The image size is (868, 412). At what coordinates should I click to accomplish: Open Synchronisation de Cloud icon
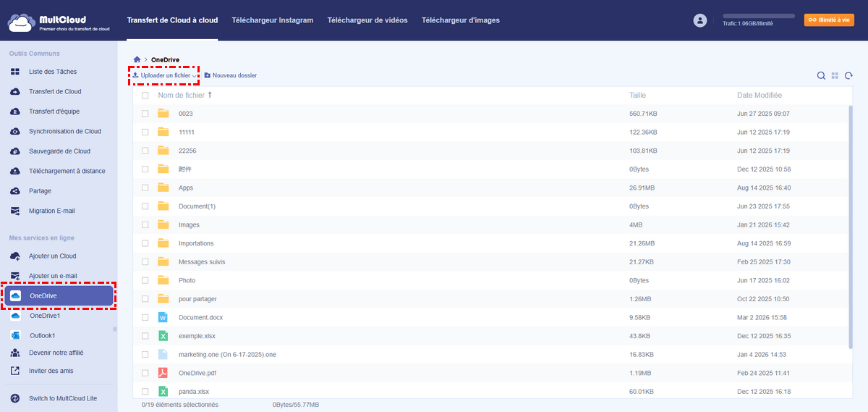tap(15, 132)
